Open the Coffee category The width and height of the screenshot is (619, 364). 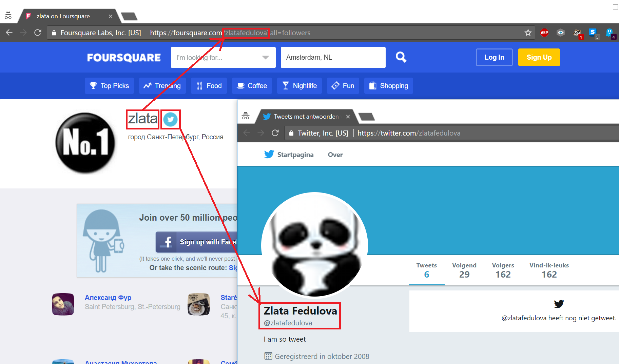point(252,86)
